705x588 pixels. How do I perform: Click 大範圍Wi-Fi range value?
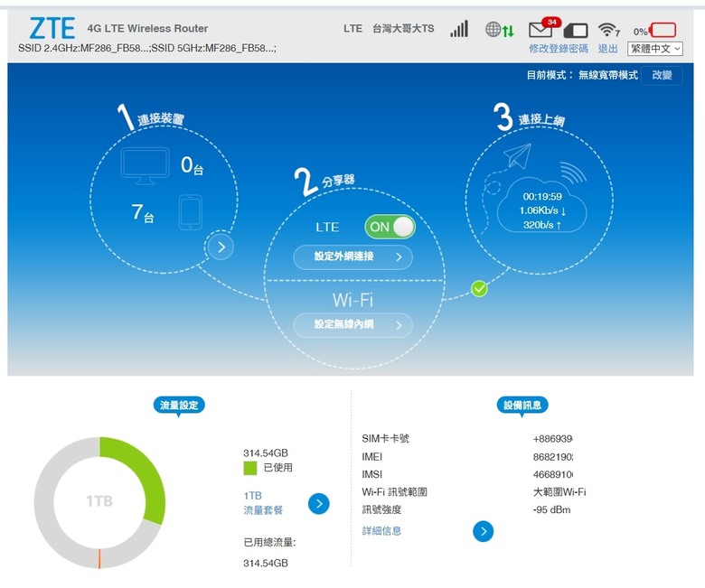[559, 492]
